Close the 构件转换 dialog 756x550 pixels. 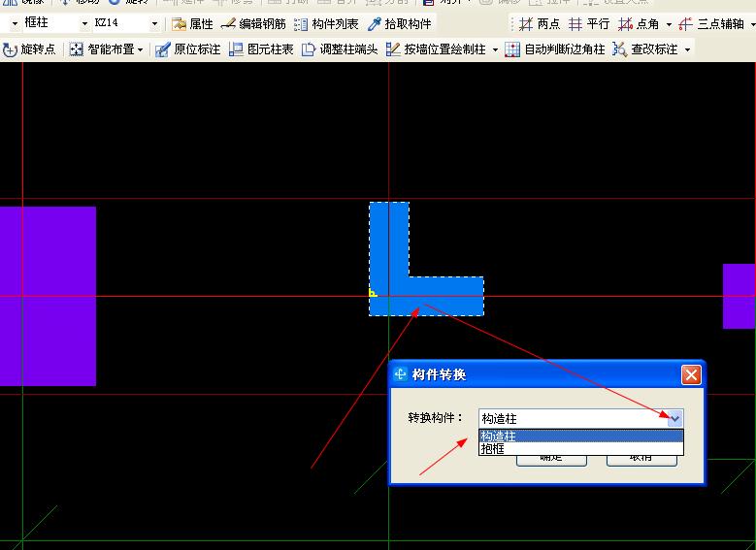coord(691,374)
